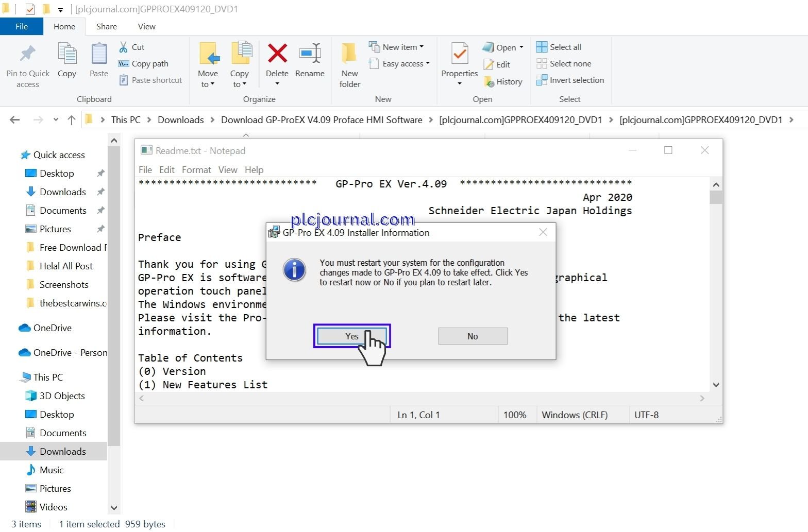808x532 pixels.
Task: Open recent locations dropdown arrow
Action: pos(56,120)
